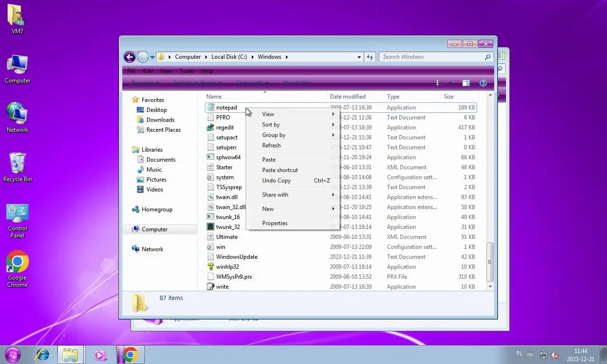Image resolution: width=607 pixels, height=364 pixels.
Task: Click the search magnifier icon
Action: click(487, 57)
